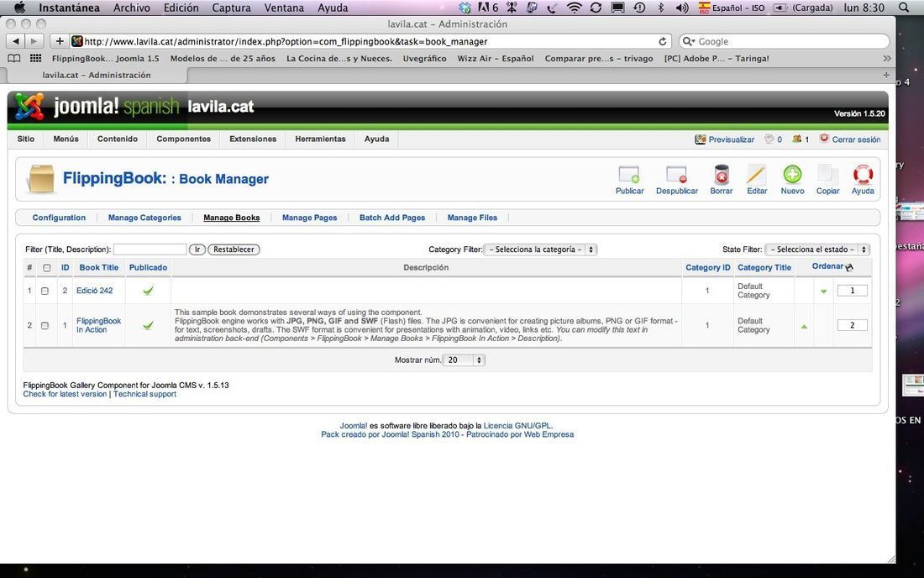Click the reload page icon in address bar

(663, 41)
